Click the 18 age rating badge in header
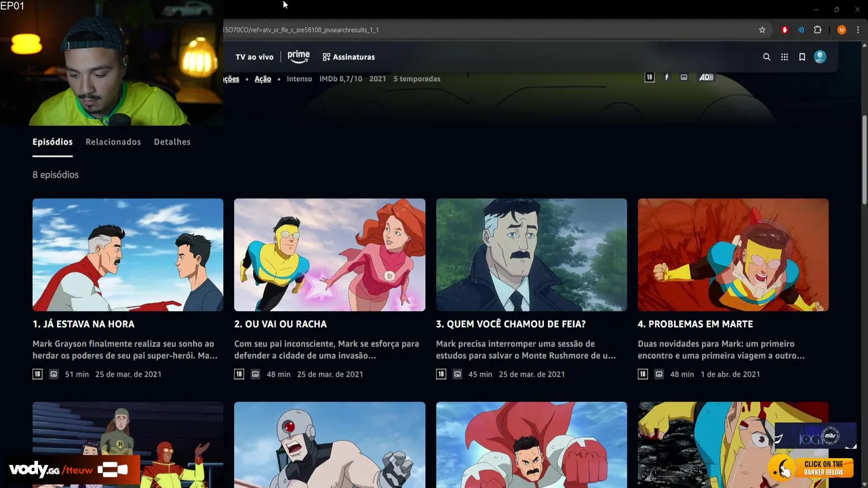 (x=649, y=77)
